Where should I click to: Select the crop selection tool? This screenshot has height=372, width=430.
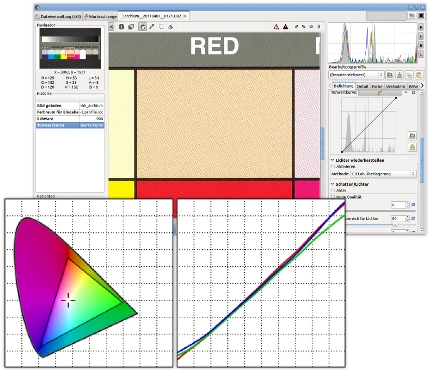pos(162,27)
